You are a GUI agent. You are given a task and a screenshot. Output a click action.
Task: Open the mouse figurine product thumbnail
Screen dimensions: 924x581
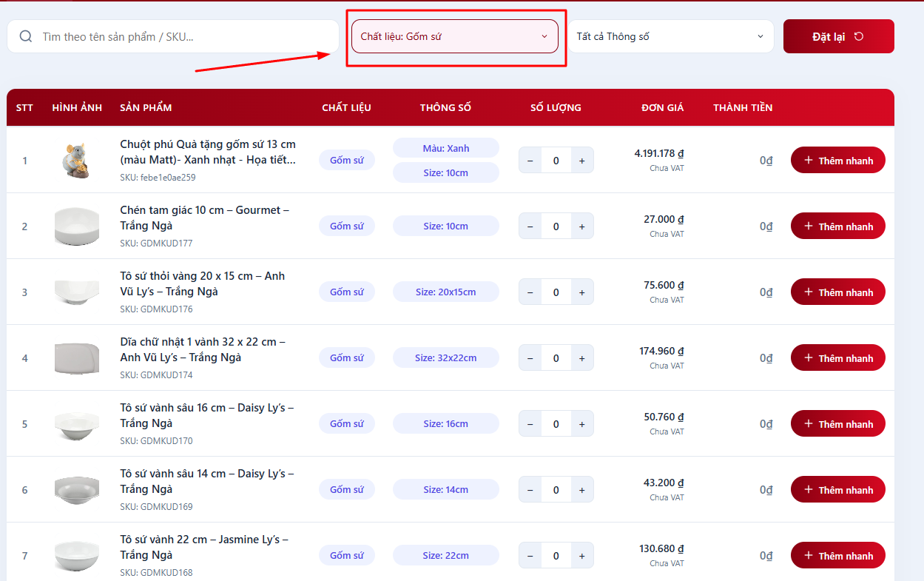click(x=77, y=161)
